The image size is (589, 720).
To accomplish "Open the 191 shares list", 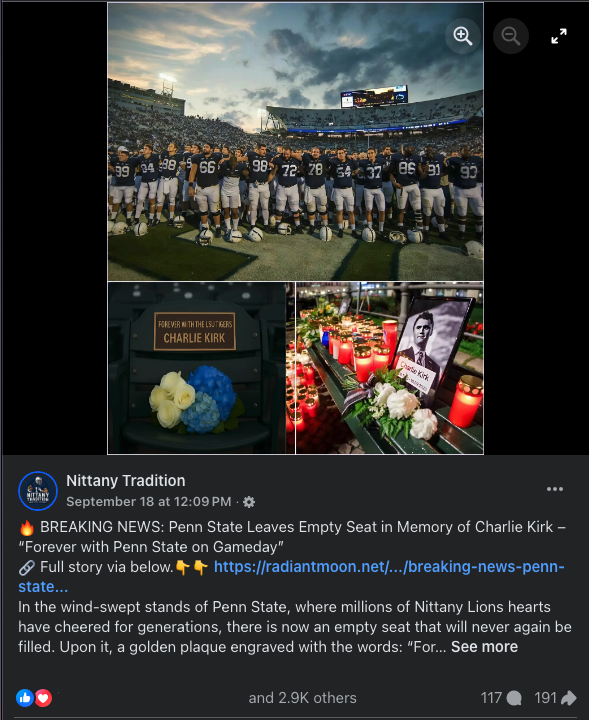I will (555, 698).
